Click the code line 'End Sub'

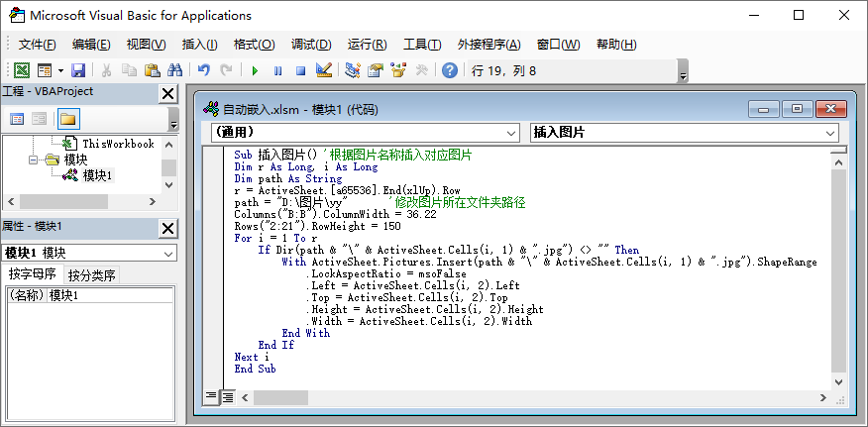click(x=256, y=369)
